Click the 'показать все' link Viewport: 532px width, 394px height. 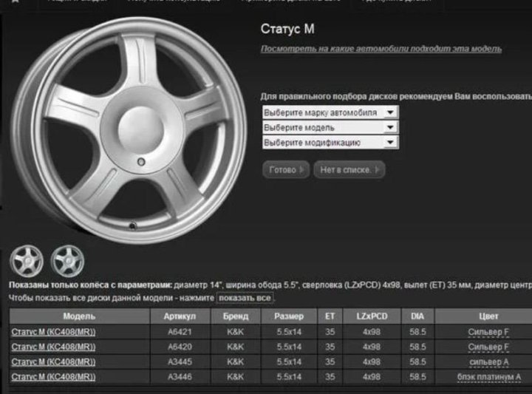245,298
